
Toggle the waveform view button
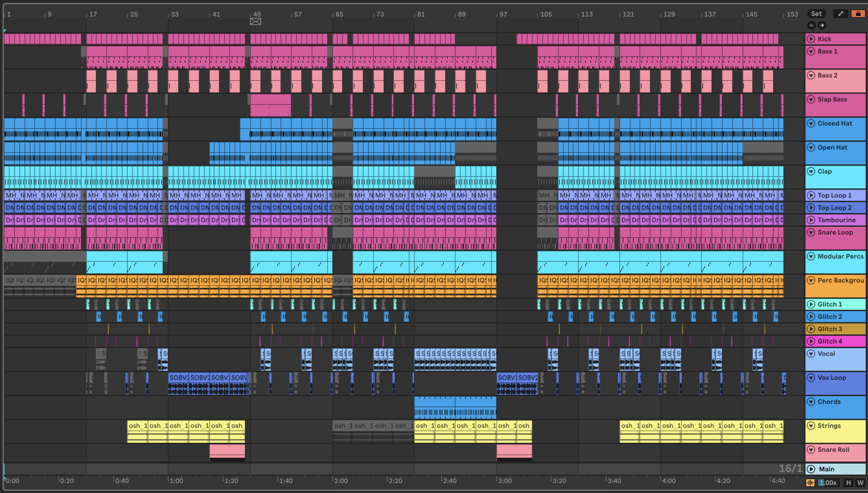[810, 482]
